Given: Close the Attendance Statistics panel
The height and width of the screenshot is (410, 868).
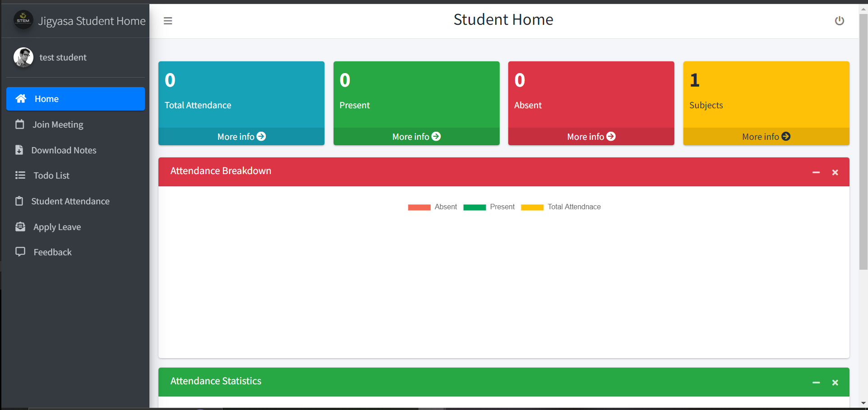Looking at the screenshot, I should 835,382.
